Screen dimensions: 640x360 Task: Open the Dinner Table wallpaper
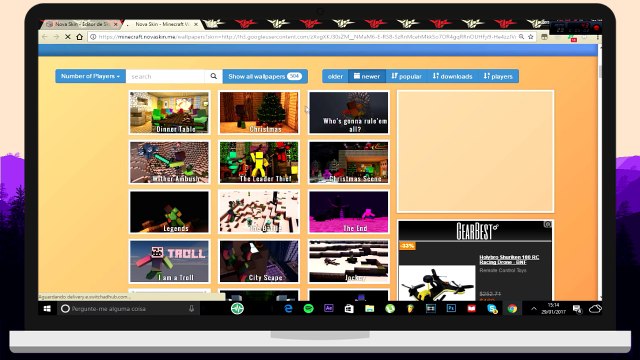(x=169, y=112)
